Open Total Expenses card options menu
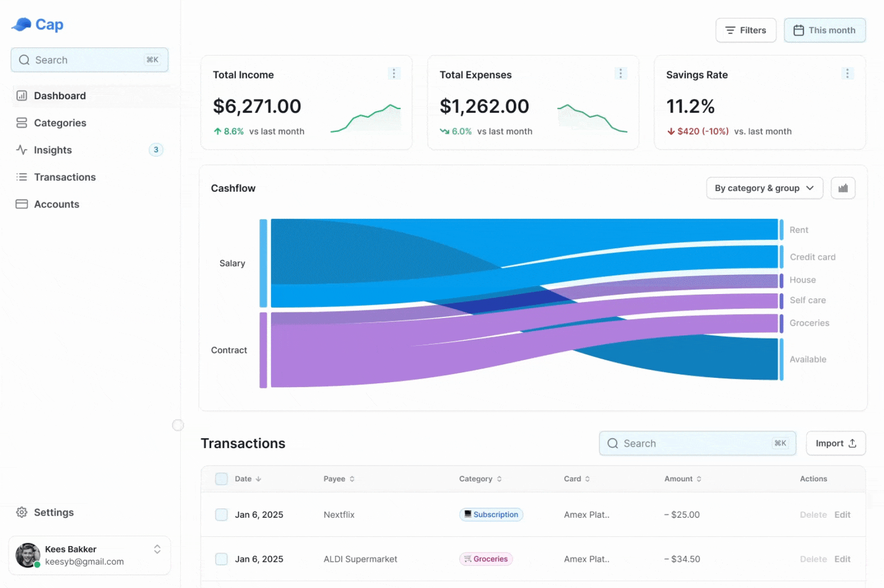 coord(621,73)
